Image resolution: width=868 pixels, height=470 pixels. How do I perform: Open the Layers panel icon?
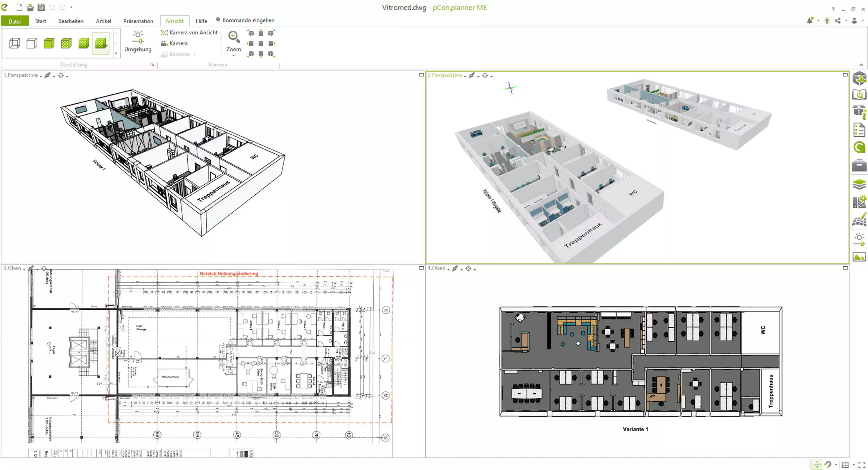[859, 185]
